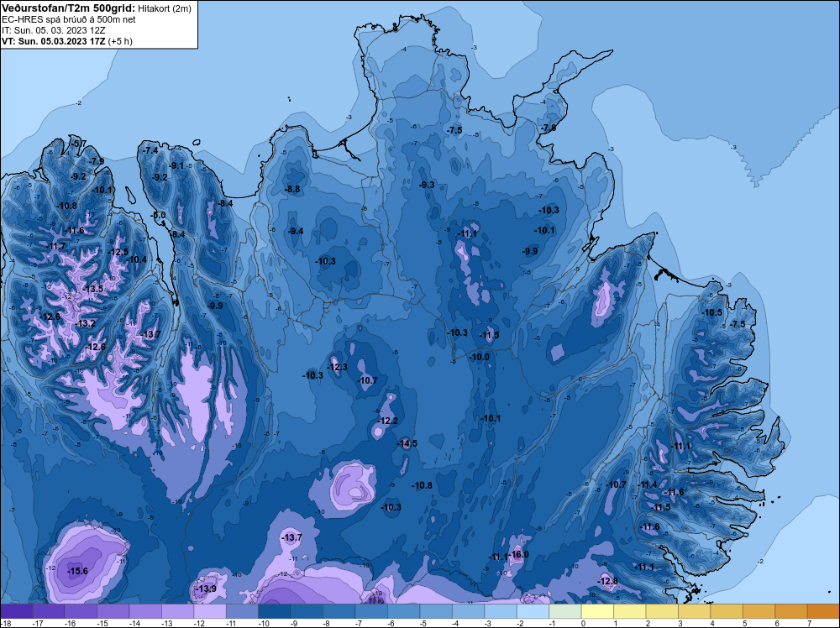This screenshot has height=628, width=840.
Task: Select the -11.7 temperature value
Action: pyautogui.click(x=55, y=246)
